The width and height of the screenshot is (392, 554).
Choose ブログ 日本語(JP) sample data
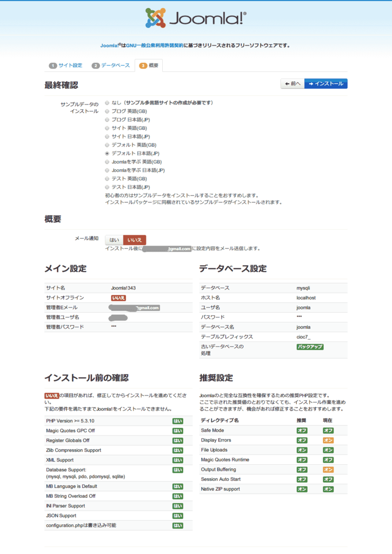click(x=107, y=120)
